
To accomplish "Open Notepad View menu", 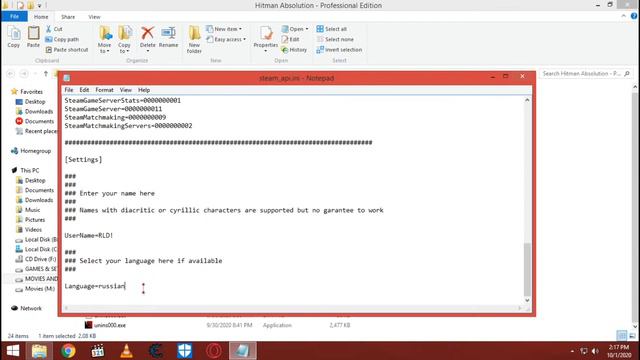I will 125,90.
